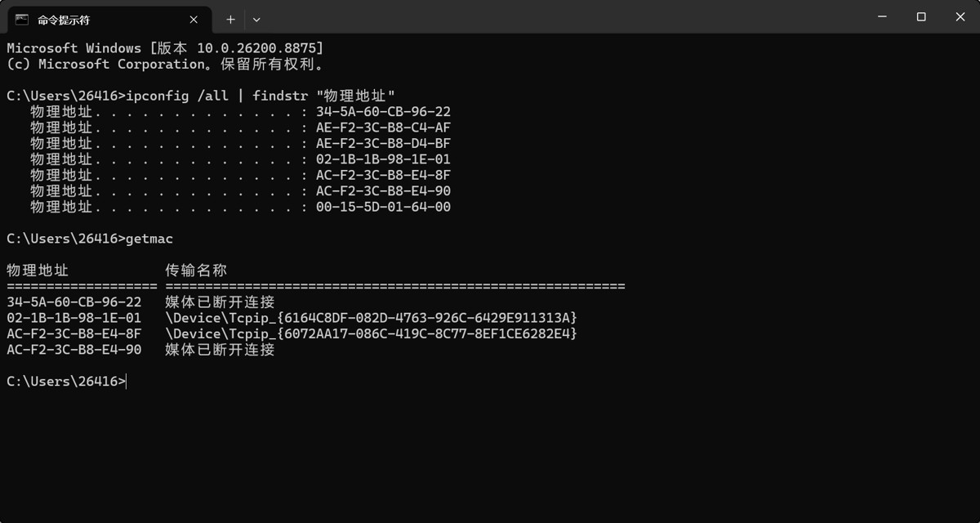Click the Tcpip_{6164C8DF device path
Image resolution: width=980 pixels, height=523 pixels.
coord(372,318)
